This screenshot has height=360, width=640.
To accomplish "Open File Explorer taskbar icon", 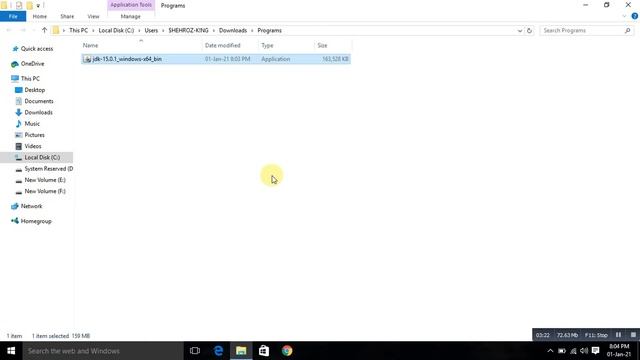I will (241, 351).
